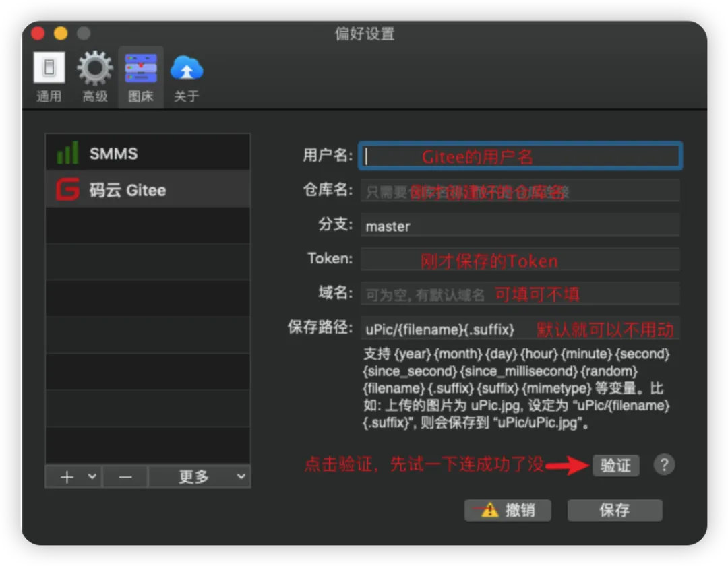Screen dimensions: 728x566
Task: Minimize window with the yellow button
Action: 61,34
